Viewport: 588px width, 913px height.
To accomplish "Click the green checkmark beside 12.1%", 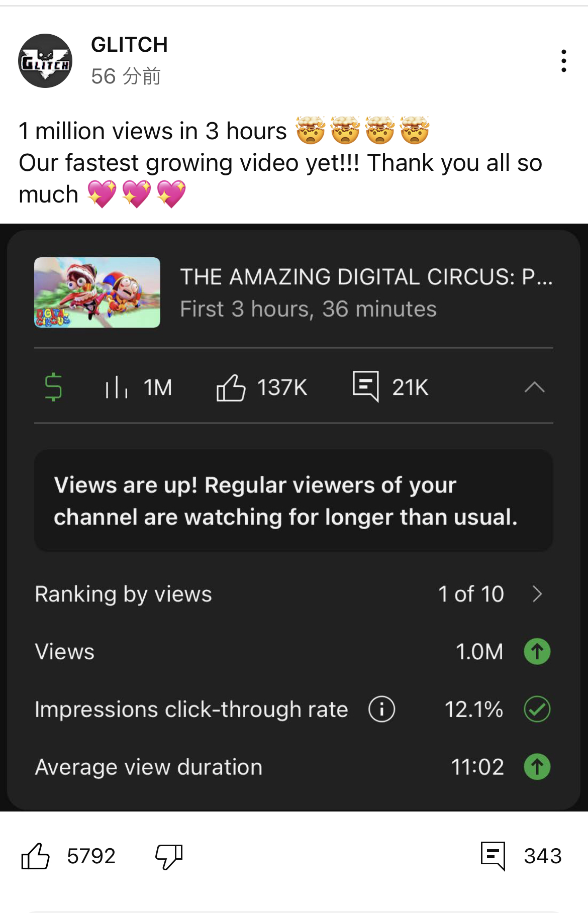I will [x=537, y=709].
